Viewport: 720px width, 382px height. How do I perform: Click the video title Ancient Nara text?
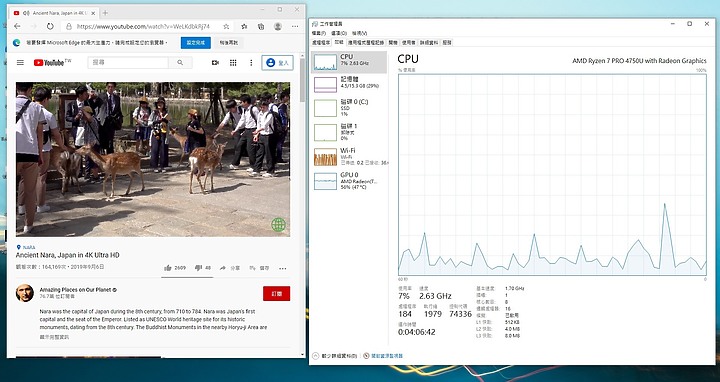pos(68,255)
